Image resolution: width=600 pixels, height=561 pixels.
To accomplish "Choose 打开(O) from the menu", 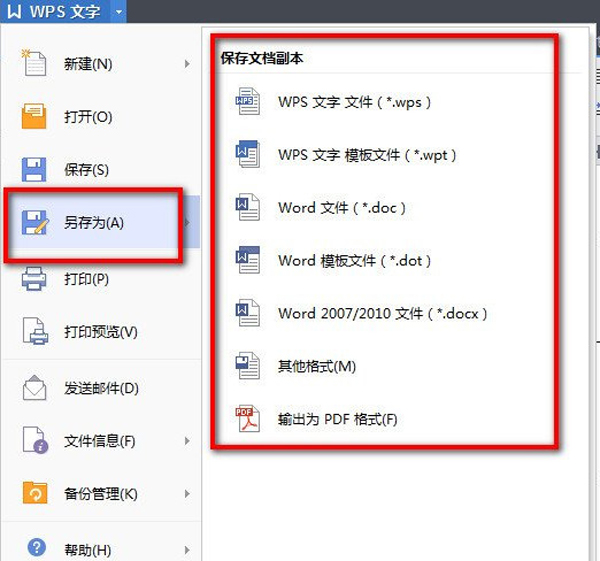I will 101,116.
